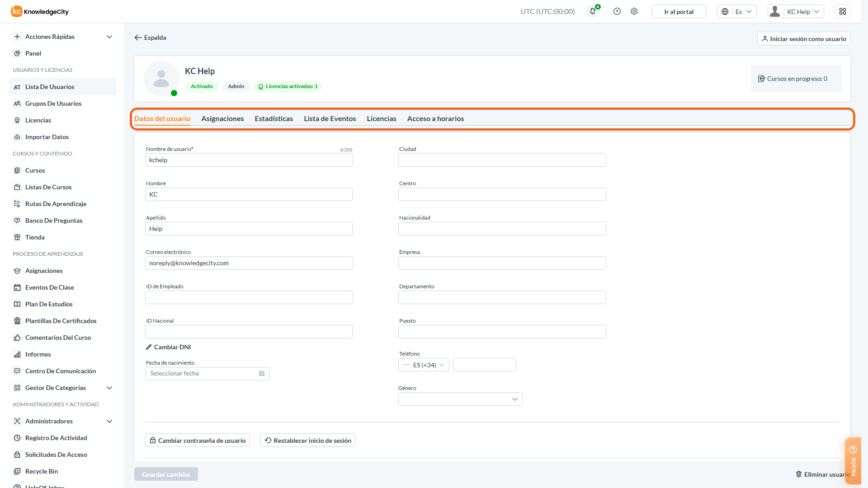Click the Rutas De Aprendizaje icon
Screen dimensions: 868x488
(x=17, y=204)
